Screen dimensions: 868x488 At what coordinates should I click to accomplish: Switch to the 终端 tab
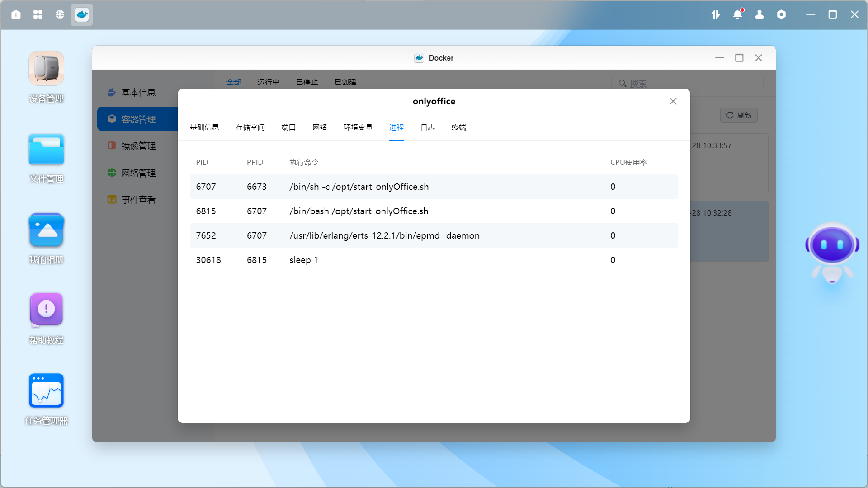point(458,127)
